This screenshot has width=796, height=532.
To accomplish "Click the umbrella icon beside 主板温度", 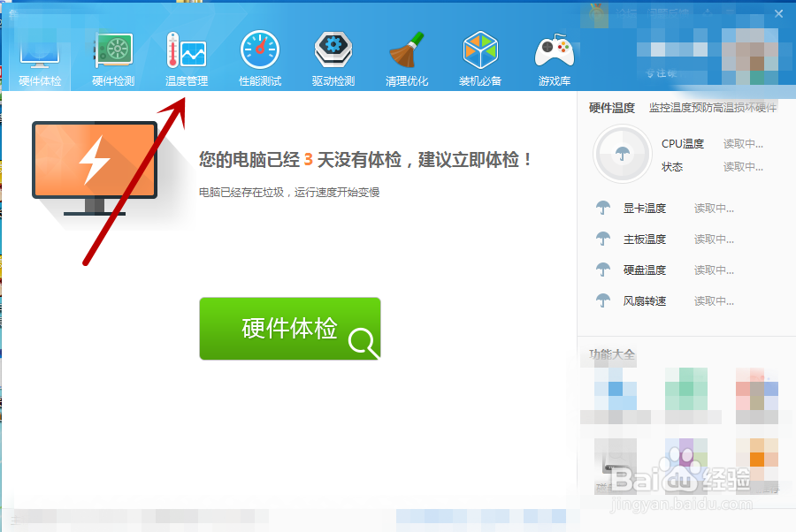I will pos(603,239).
